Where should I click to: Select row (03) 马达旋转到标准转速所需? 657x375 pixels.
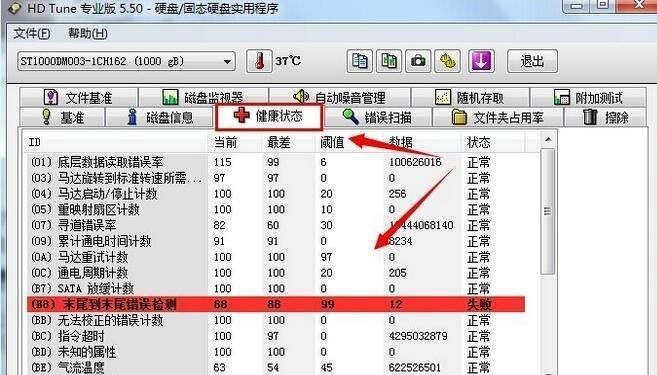276,178
